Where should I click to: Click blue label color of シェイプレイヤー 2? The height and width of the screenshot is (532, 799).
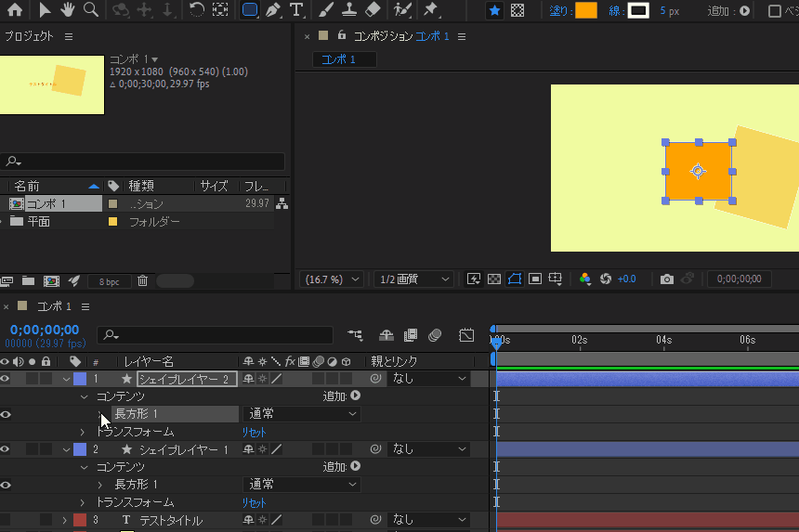pos(80,379)
